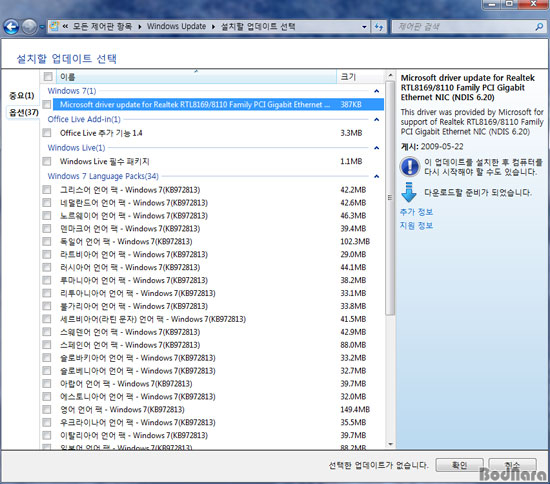Check the 노르웨이어 언어 팩 checkbox
This screenshot has height=484, width=550.
point(47,216)
